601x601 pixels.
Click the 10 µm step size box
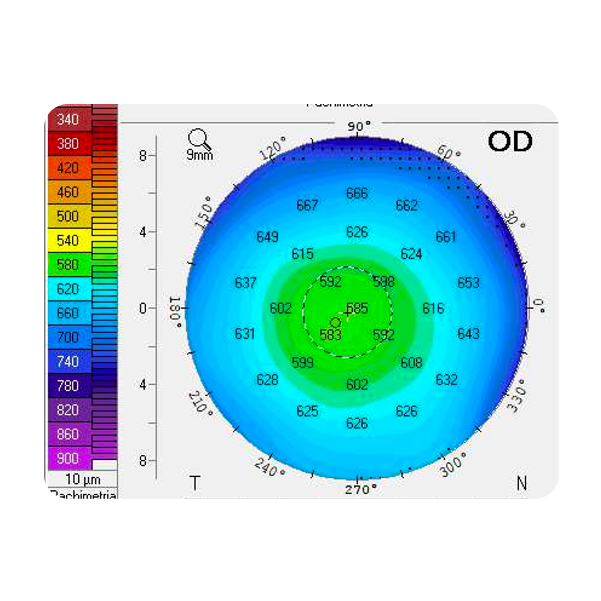[x=81, y=479]
